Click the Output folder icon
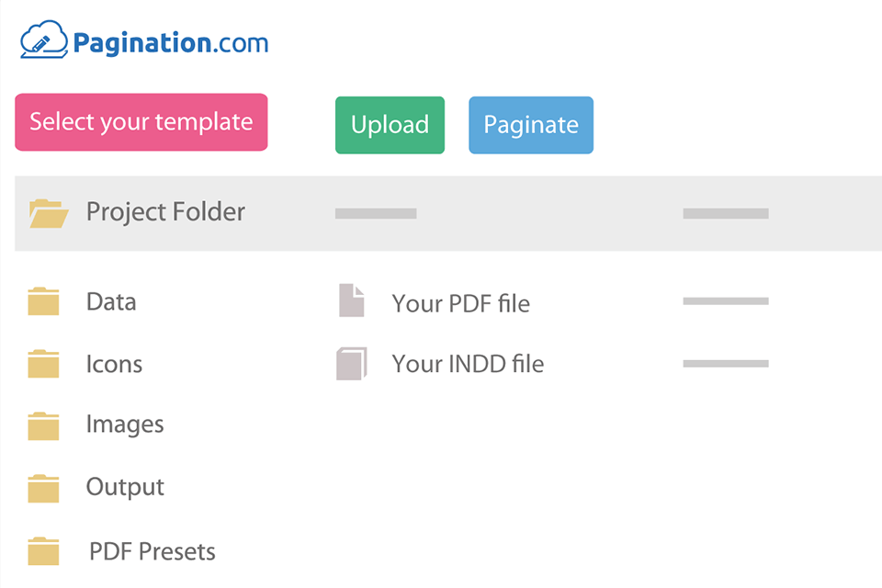Viewport: 882px width, 588px height. click(x=43, y=488)
